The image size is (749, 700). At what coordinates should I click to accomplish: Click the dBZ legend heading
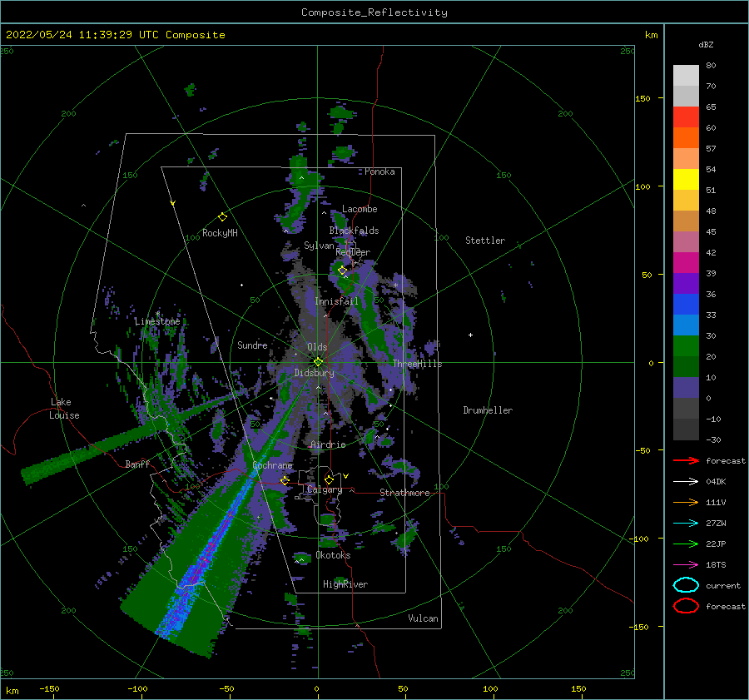[706, 44]
